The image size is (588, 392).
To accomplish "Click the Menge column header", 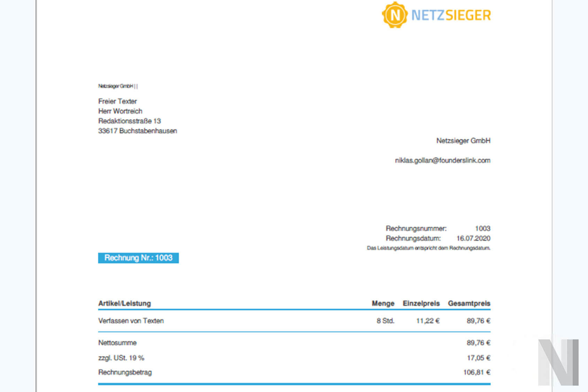I will [383, 303].
